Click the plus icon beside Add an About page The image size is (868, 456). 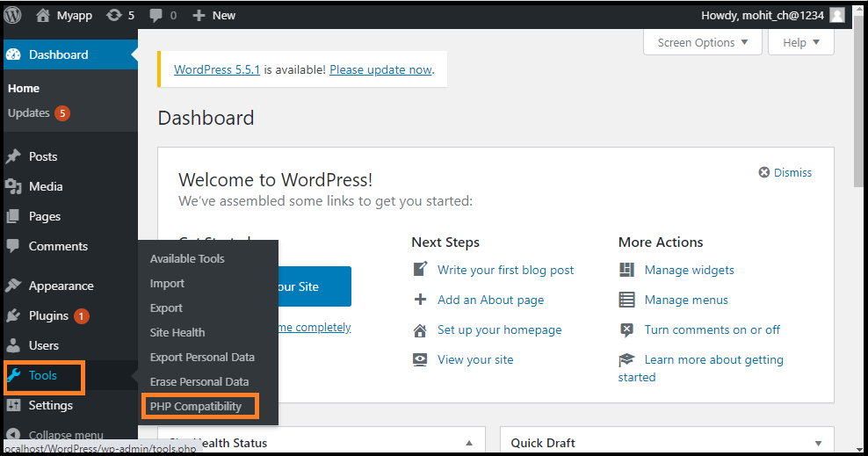tap(420, 300)
